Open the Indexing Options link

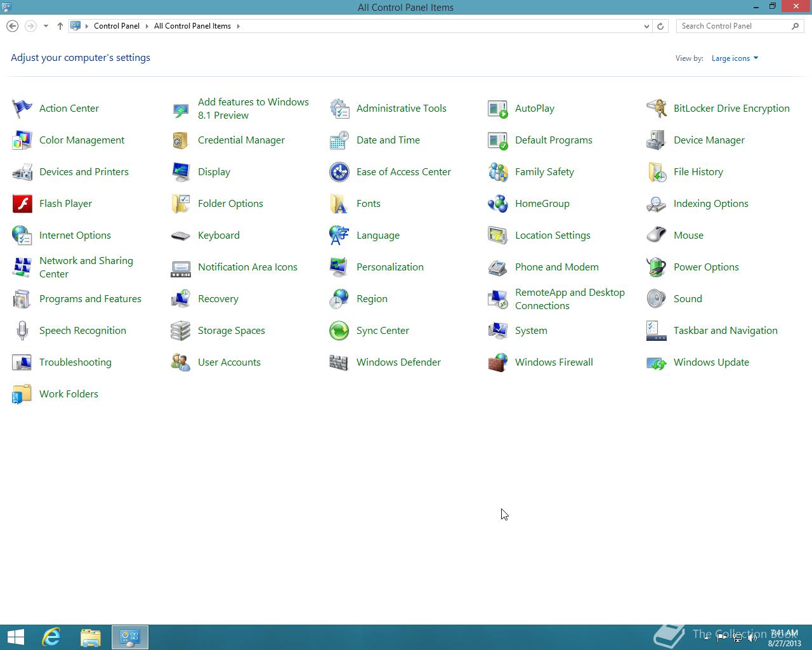click(711, 204)
